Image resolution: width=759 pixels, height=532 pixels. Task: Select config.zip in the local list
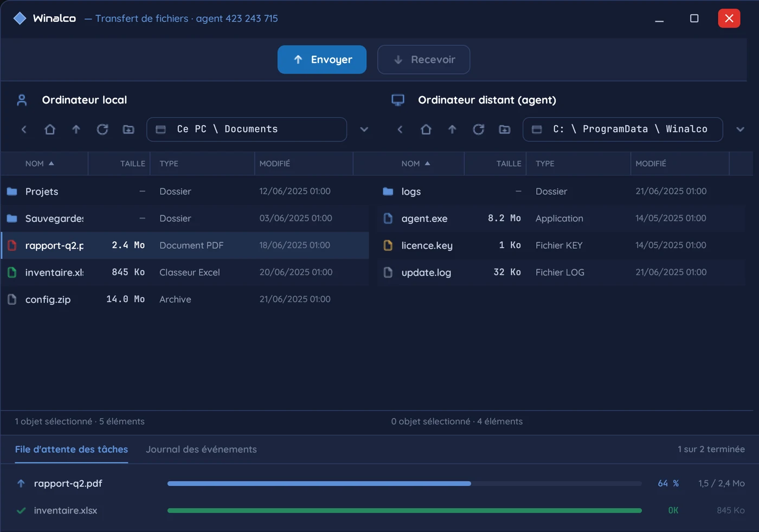click(x=184, y=299)
